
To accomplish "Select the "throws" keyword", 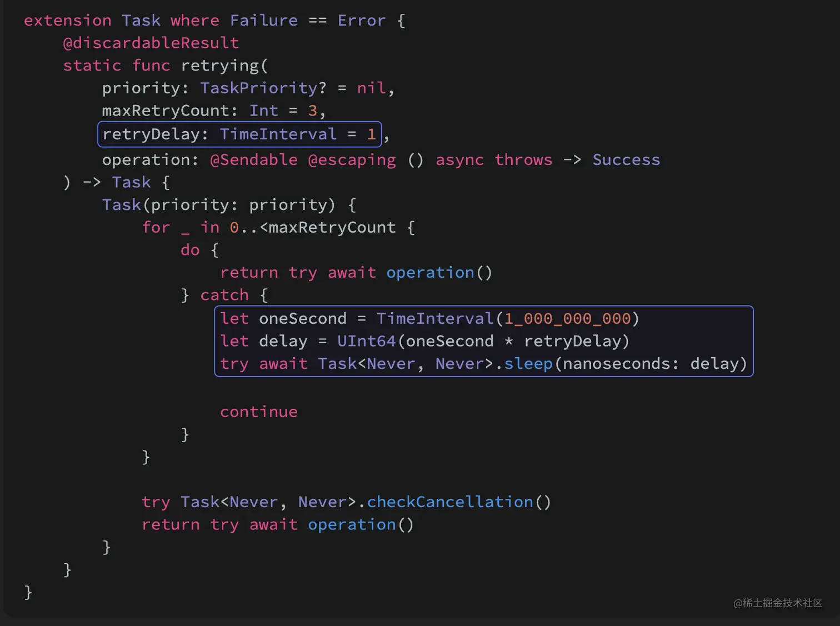I will click(x=524, y=159).
